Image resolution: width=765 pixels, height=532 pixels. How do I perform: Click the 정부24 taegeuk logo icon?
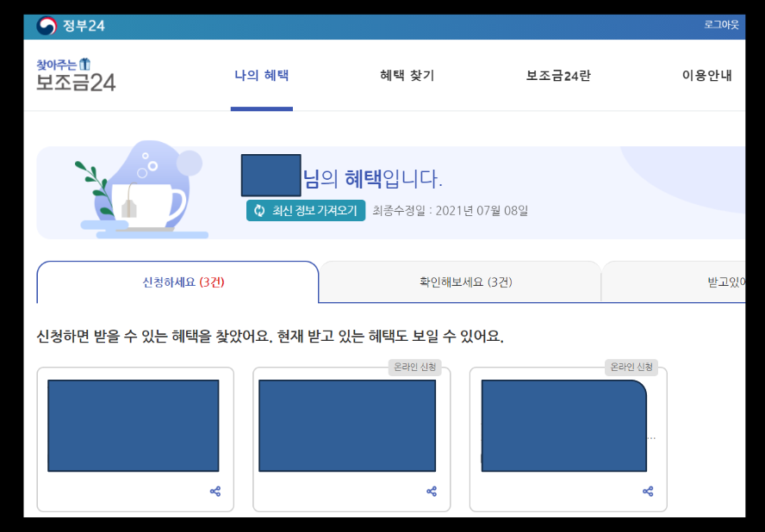47,26
